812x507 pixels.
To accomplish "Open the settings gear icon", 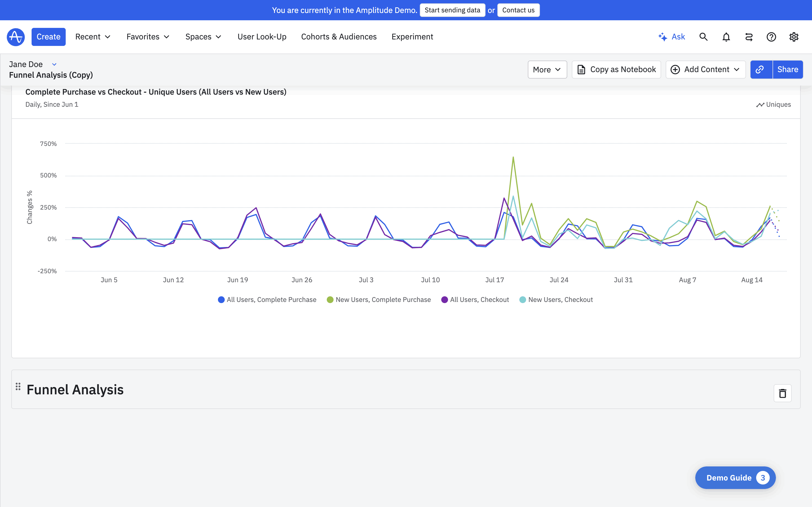I will (794, 37).
